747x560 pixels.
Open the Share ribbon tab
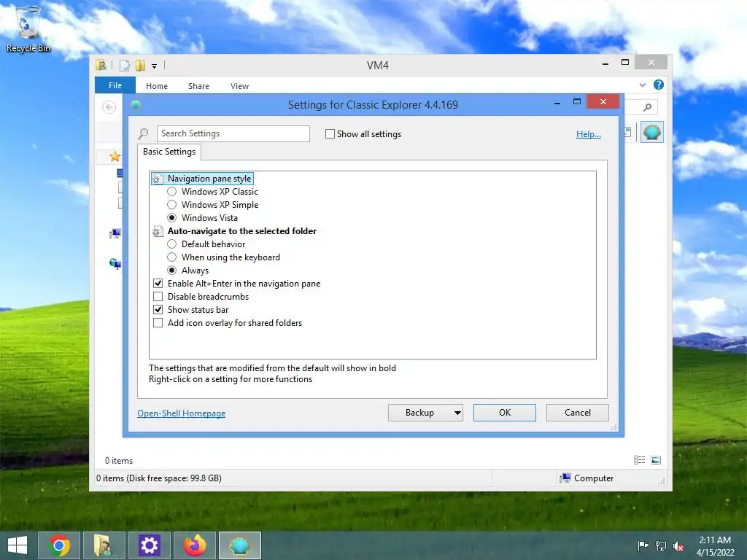(198, 86)
